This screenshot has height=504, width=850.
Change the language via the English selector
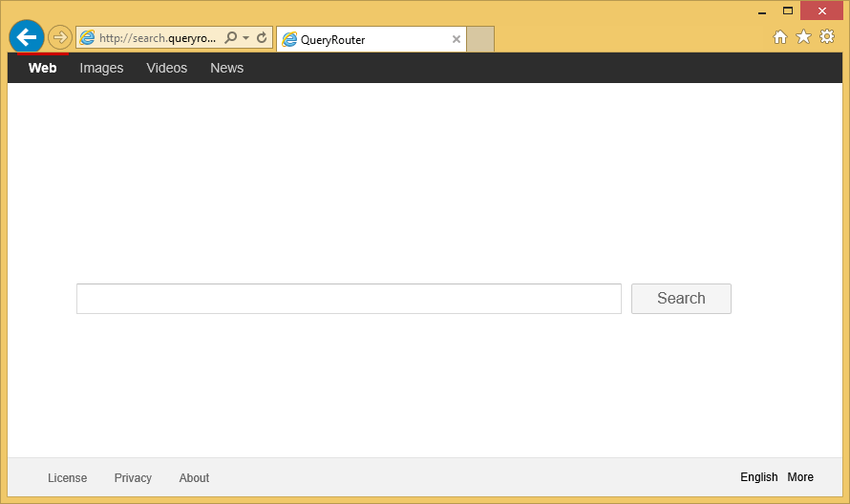click(x=758, y=477)
